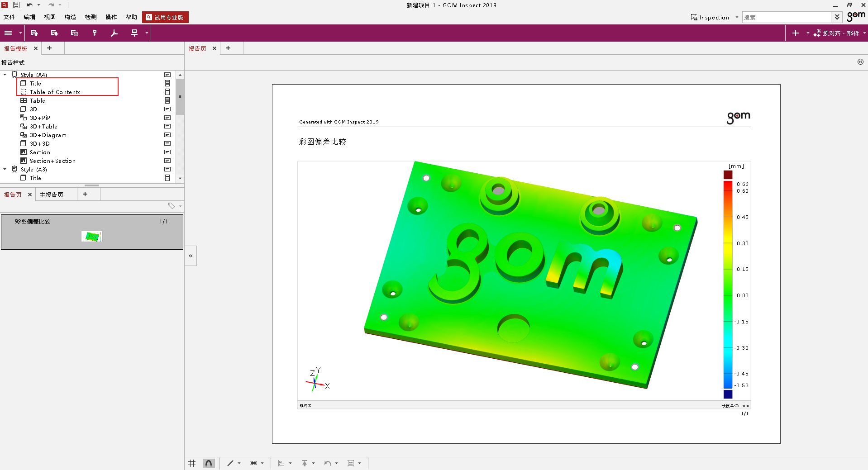This screenshot has width=868, height=470.
Task: Toggle the snap magnet button
Action: [x=209, y=463]
